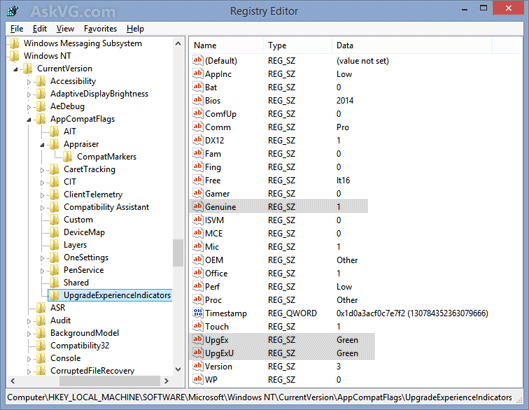Click the string icon beside Touch value
This screenshot has height=410, width=529.
(x=198, y=326)
